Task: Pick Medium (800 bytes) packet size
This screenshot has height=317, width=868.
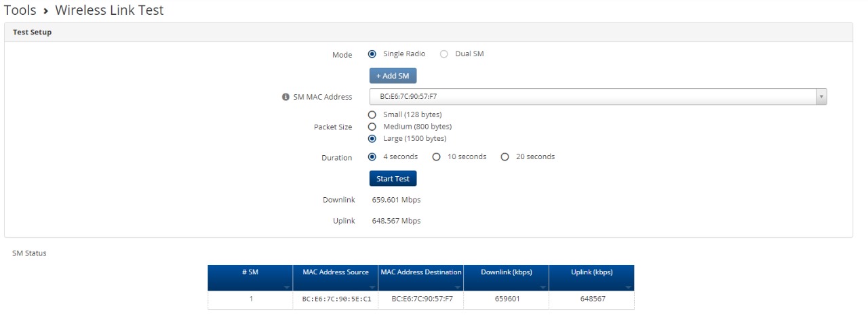Action: click(372, 127)
